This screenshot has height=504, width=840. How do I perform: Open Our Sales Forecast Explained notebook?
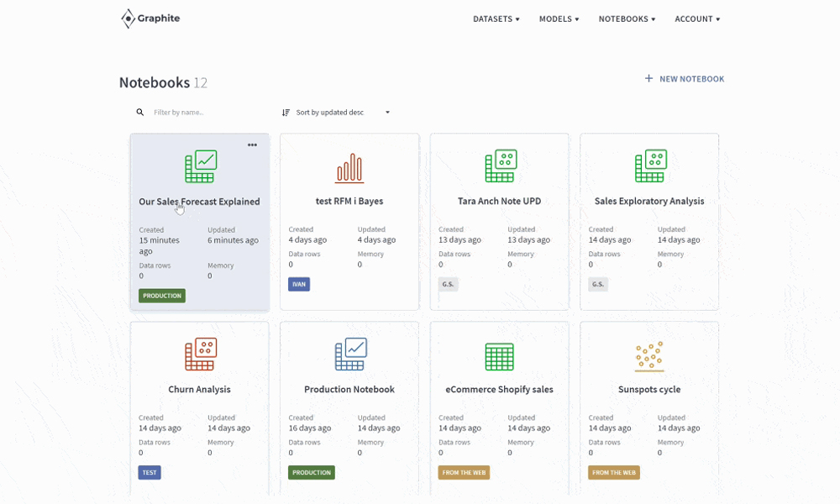[x=199, y=202]
